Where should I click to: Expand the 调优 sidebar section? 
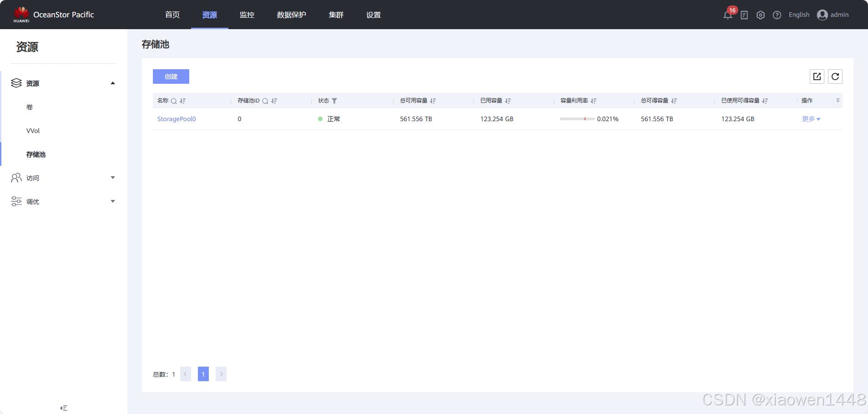pos(113,202)
